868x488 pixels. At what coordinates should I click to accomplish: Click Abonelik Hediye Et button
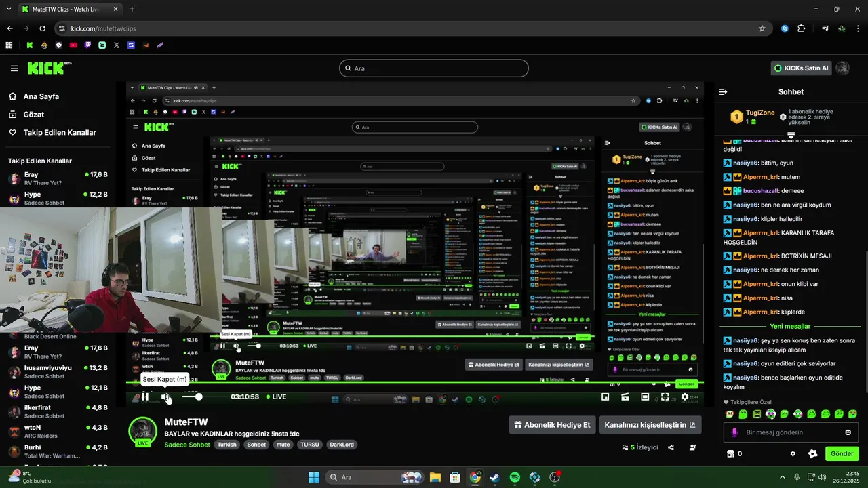click(552, 425)
